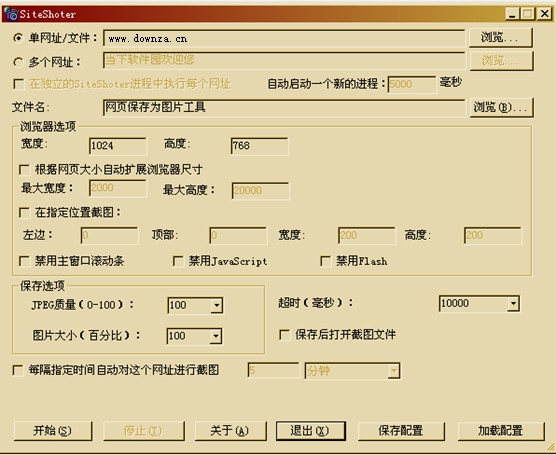Click the 开始(S) button
Viewport: 556px width, 455px height.
pyautogui.click(x=53, y=431)
